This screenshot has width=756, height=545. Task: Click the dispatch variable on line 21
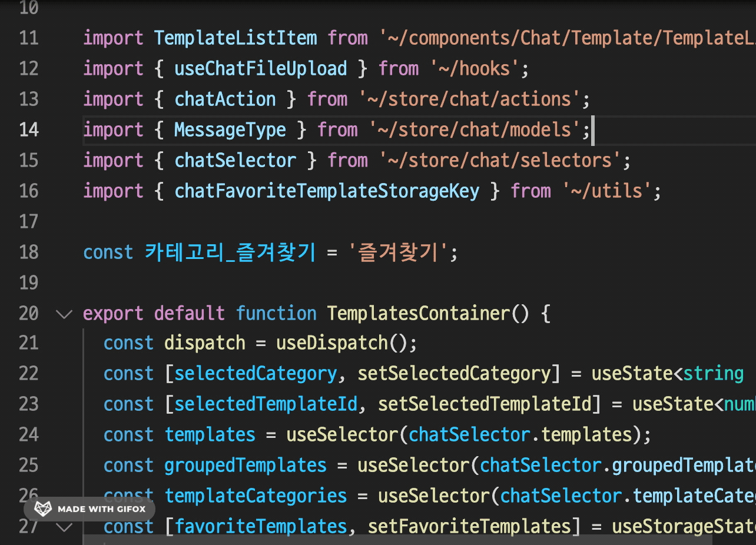(x=205, y=343)
